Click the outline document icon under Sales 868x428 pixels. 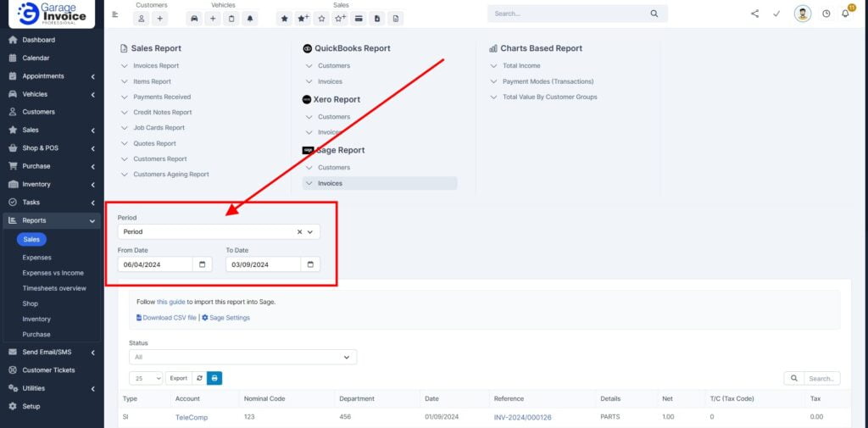[x=396, y=19]
